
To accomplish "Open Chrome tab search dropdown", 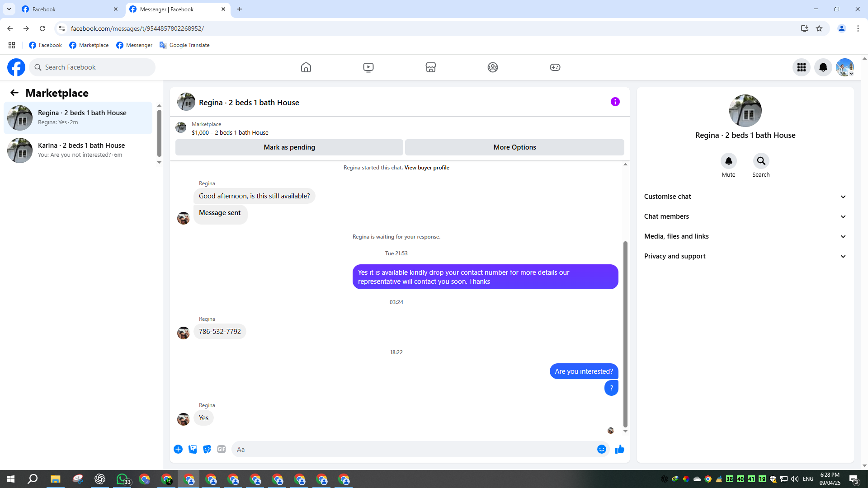I will [x=9, y=9].
